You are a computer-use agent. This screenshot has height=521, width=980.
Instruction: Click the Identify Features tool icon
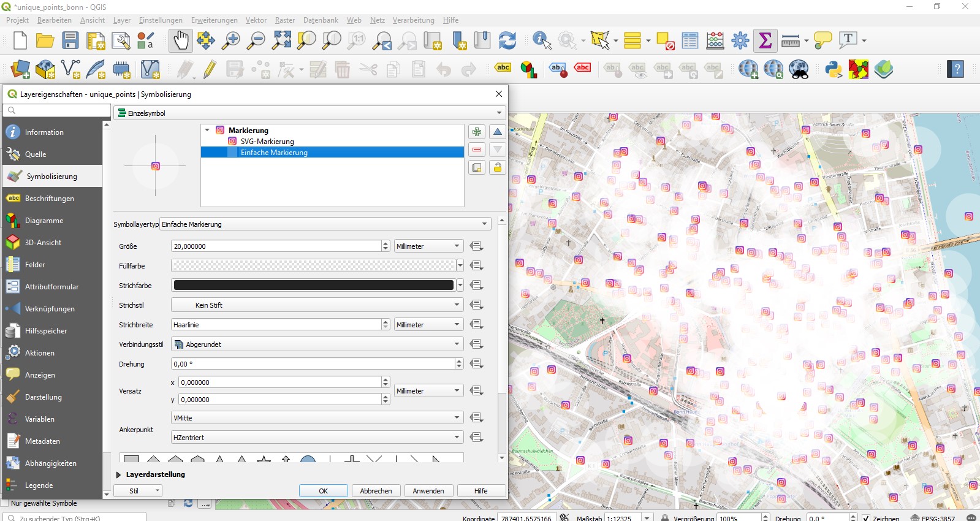coord(541,40)
